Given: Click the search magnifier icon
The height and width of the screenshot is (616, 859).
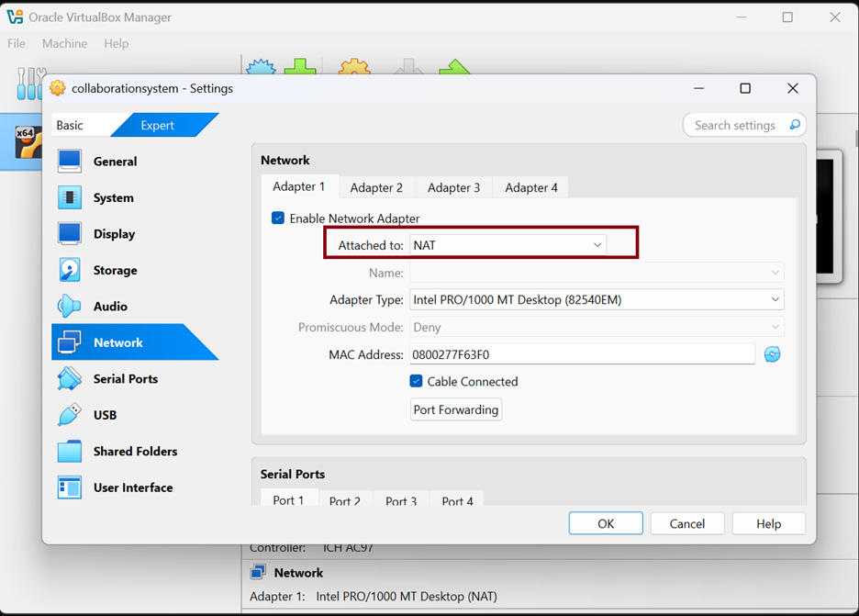Looking at the screenshot, I should pos(795,125).
